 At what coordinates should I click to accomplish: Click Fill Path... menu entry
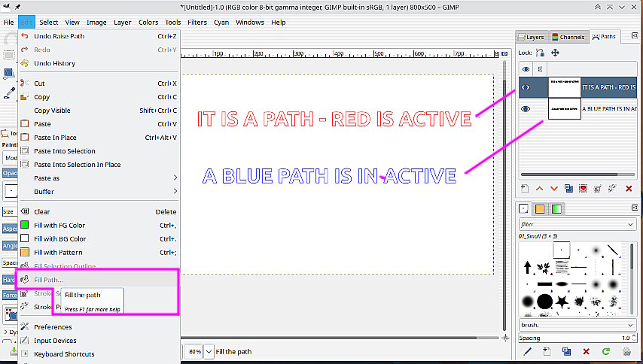99,280
